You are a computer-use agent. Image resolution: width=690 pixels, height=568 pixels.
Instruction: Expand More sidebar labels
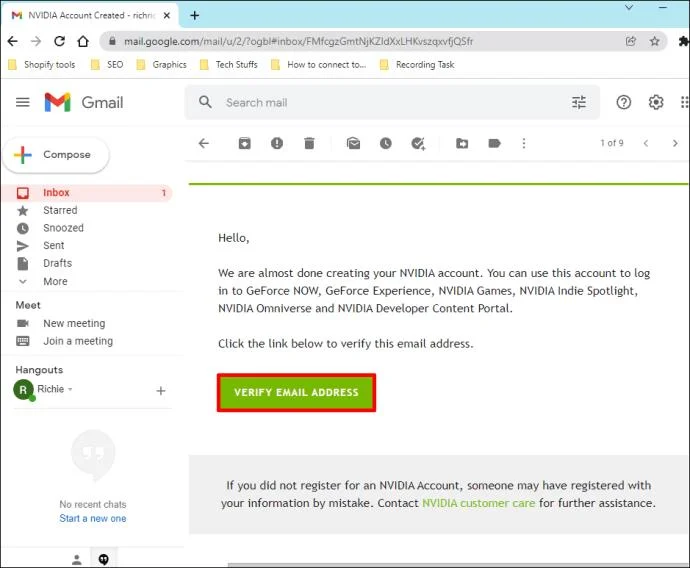coord(55,282)
